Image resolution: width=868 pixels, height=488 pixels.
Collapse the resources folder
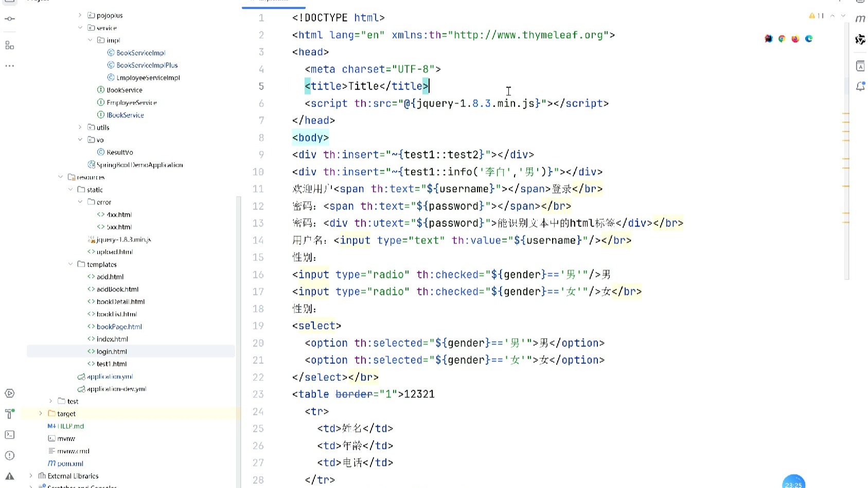coord(61,177)
